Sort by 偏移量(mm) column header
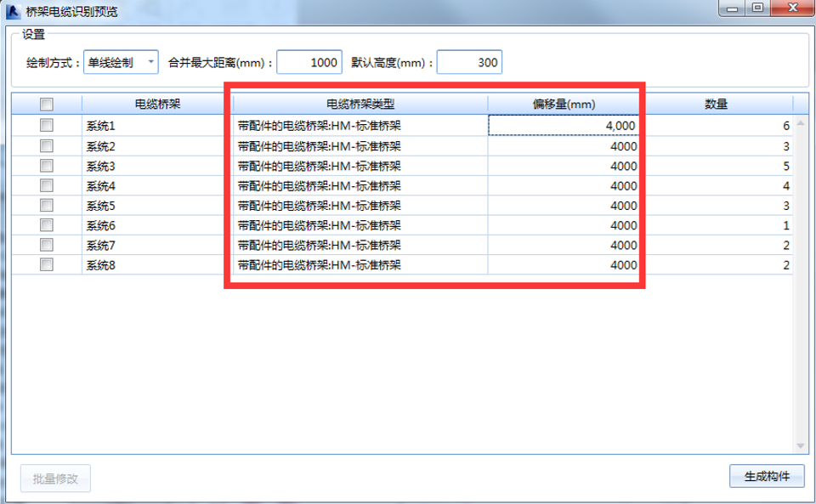The height and width of the screenshot is (504, 816). 564,104
